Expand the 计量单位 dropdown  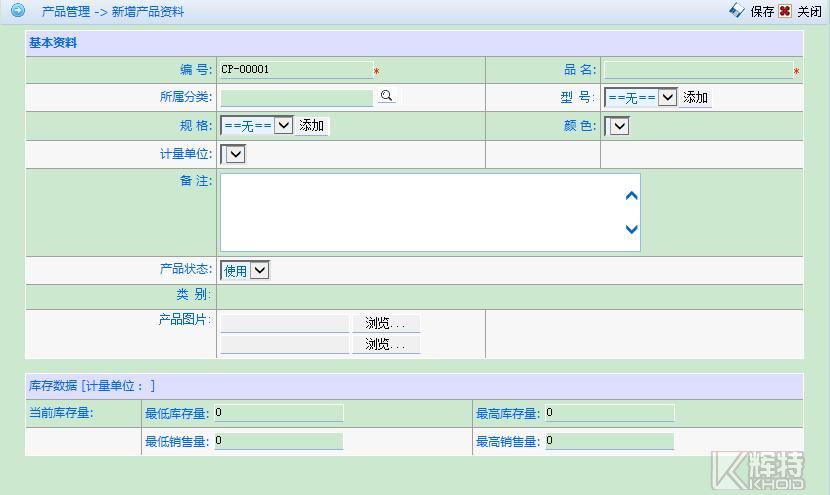234,154
